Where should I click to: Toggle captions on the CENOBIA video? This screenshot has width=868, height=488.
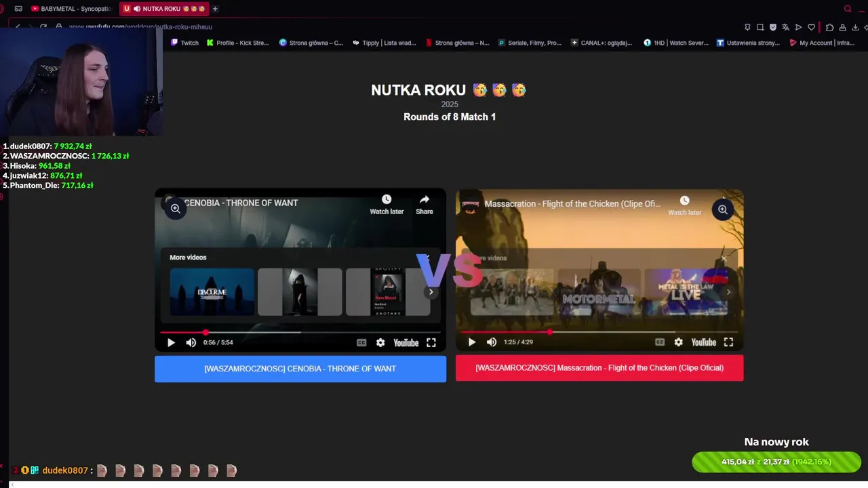(361, 343)
